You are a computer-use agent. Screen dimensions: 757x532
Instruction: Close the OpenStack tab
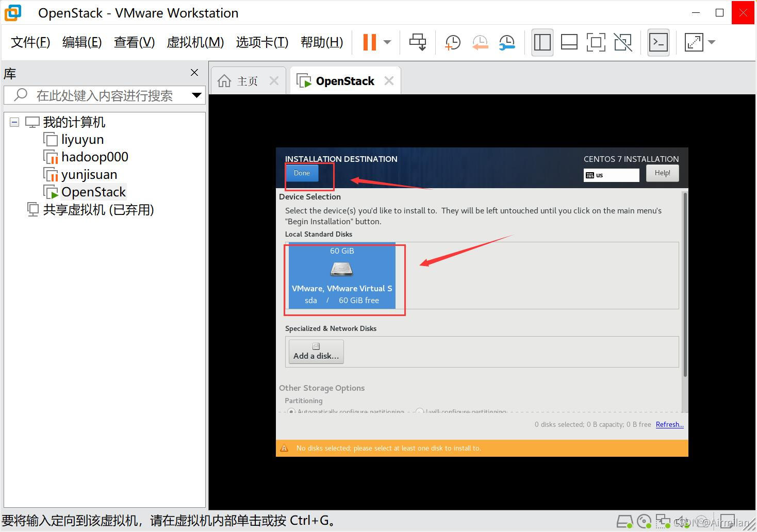(389, 81)
